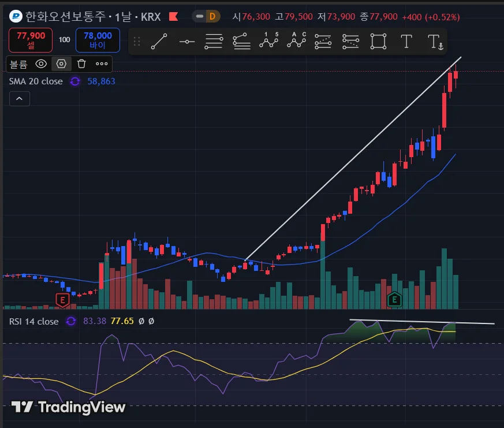Select the ABC correction wave tool

pos(297,40)
